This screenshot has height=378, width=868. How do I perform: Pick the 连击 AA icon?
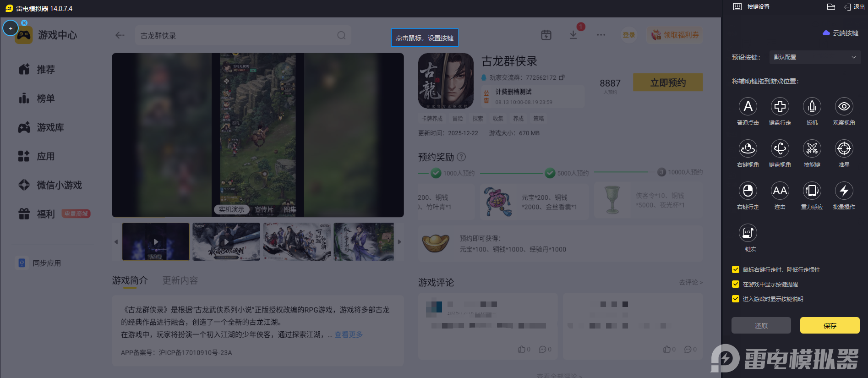[x=780, y=191]
